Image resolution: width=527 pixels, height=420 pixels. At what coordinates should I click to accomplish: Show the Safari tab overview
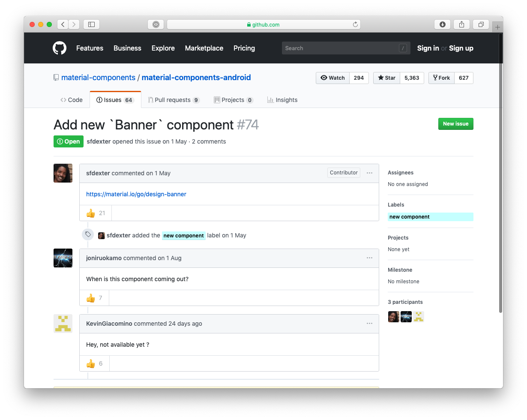tap(481, 24)
